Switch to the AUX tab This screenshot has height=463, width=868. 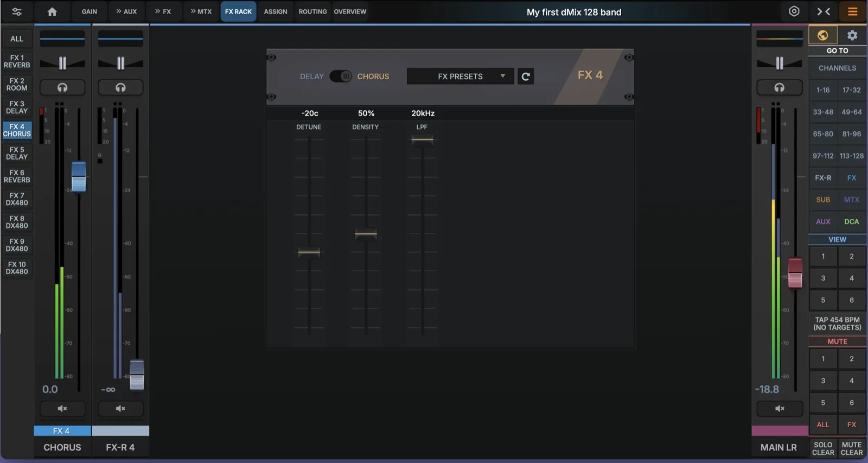pyautogui.click(x=126, y=11)
